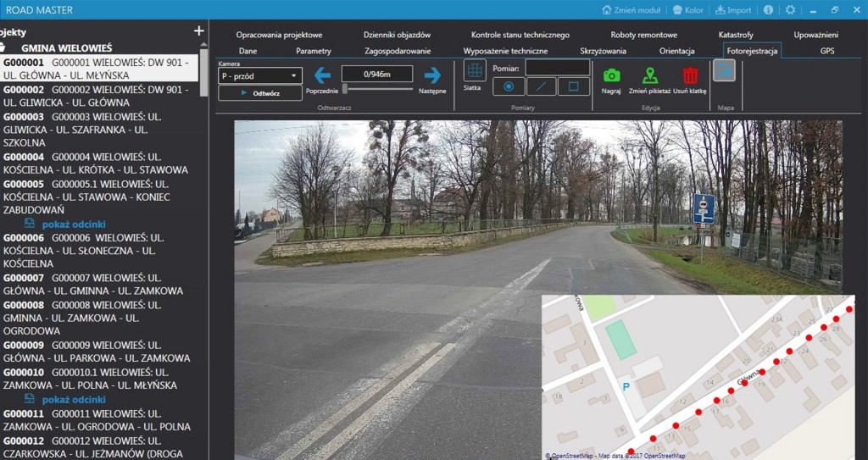Open the Kolor theme option

click(688, 10)
